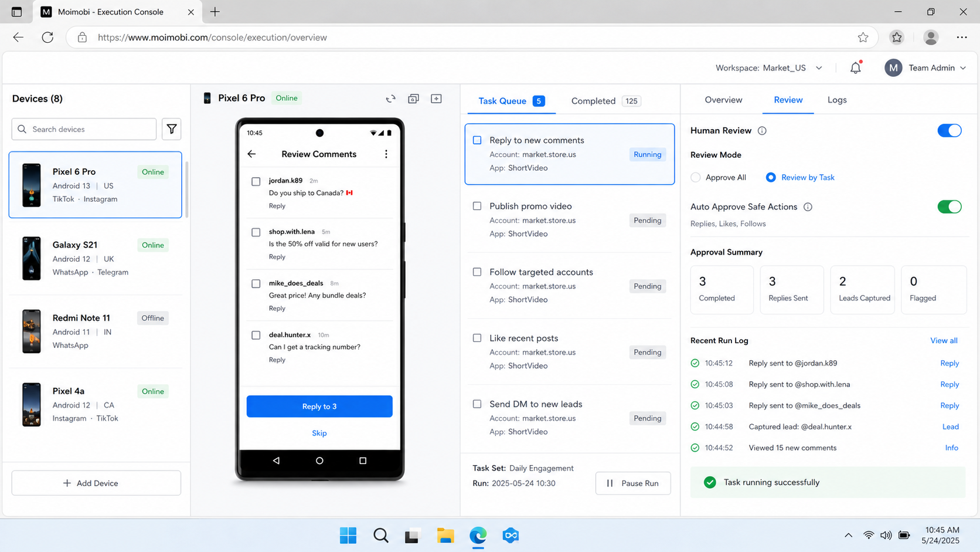Expand the Workspace Market_US dropdown
Screen dimensions: 980x552
pos(819,68)
